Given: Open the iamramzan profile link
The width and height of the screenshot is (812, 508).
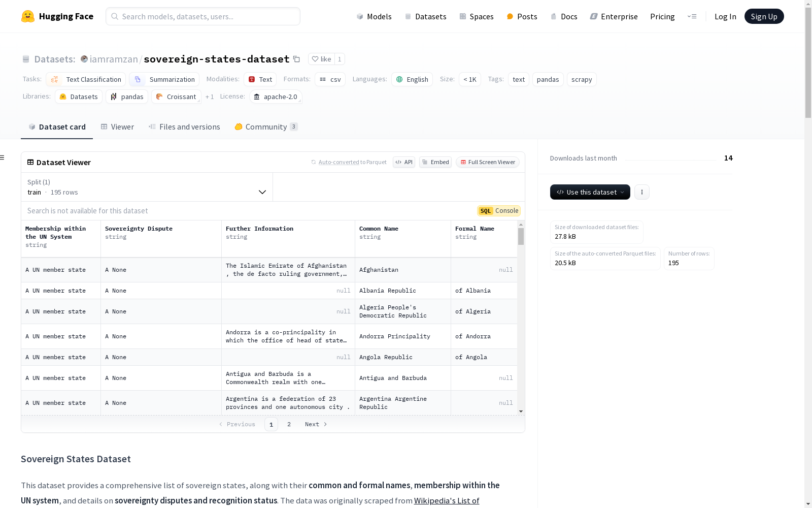Looking at the screenshot, I should [114, 59].
